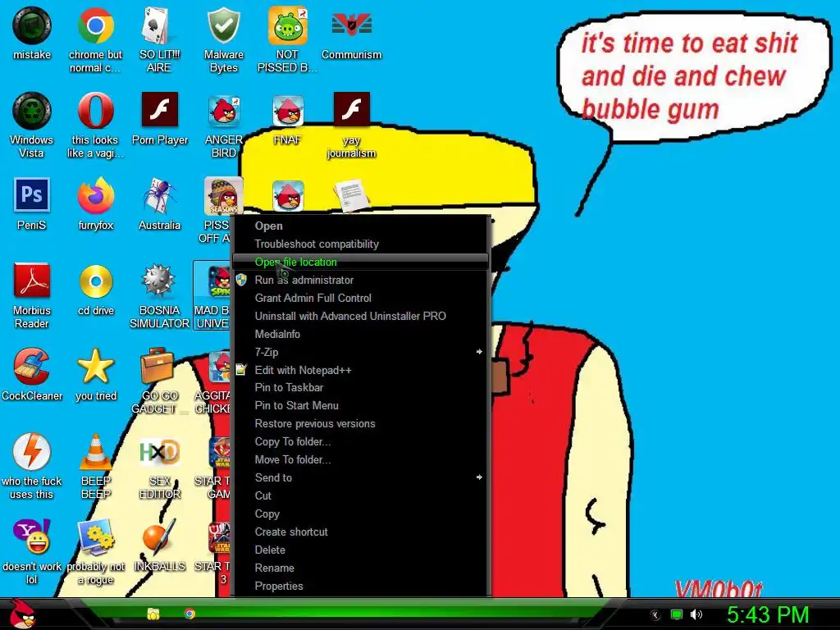Open the Communism desktop icon
This screenshot has height=630, width=840.
(351, 34)
